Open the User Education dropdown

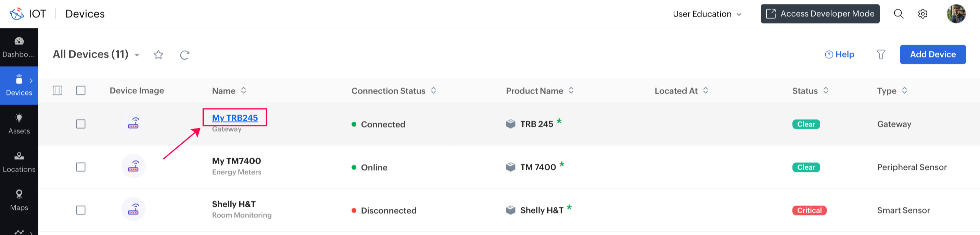pos(707,14)
